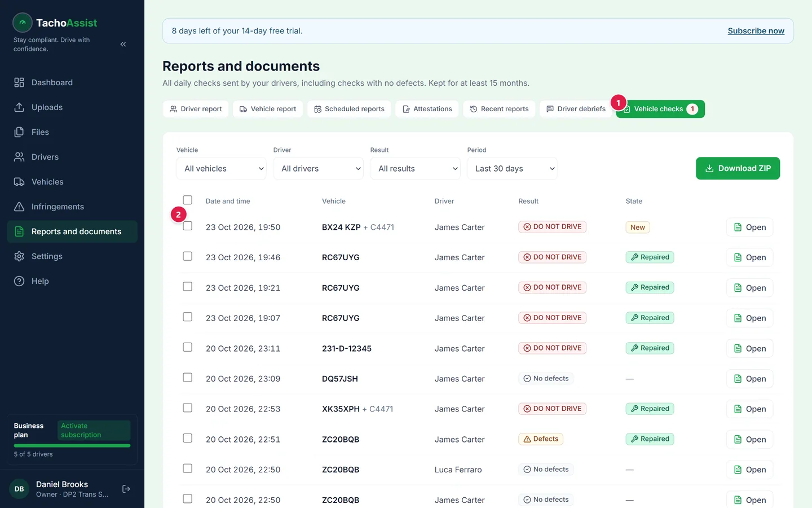Click the Vehicles truck icon

point(19,182)
